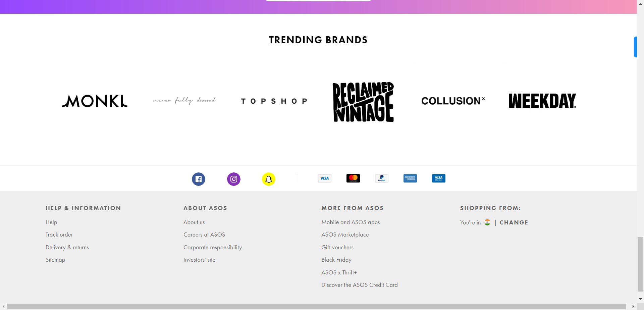This screenshot has height=310, width=644.
Task: Click the vertical scrollbar down arrow
Action: (640, 299)
